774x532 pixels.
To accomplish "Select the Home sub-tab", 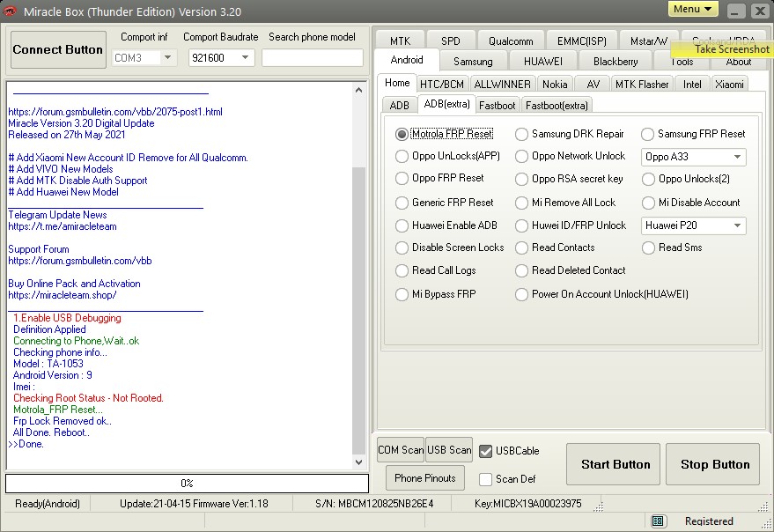I will [397, 83].
